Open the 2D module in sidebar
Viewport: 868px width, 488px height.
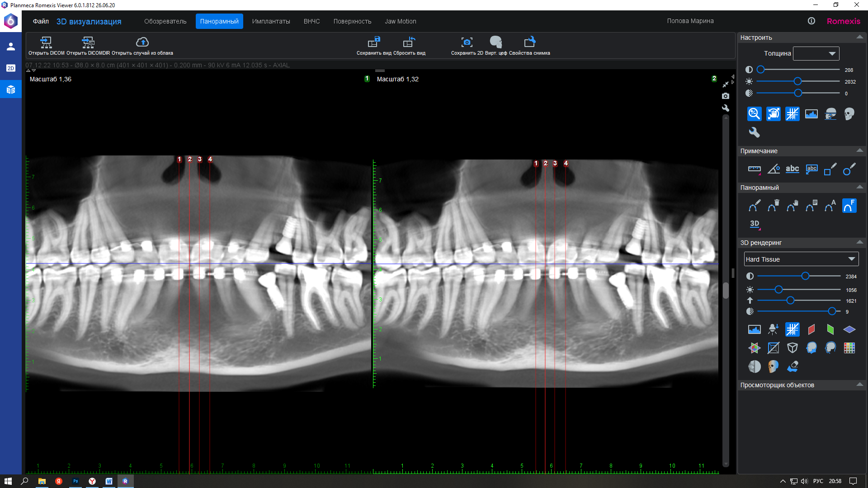[x=11, y=68]
